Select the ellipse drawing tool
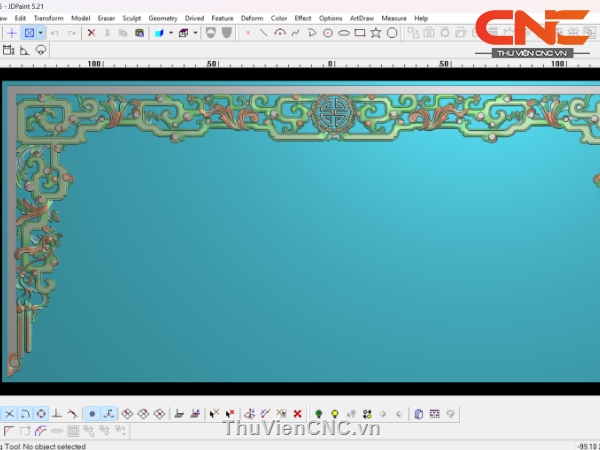Image resolution: width=600 pixels, height=450 pixels. coord(343,33)
